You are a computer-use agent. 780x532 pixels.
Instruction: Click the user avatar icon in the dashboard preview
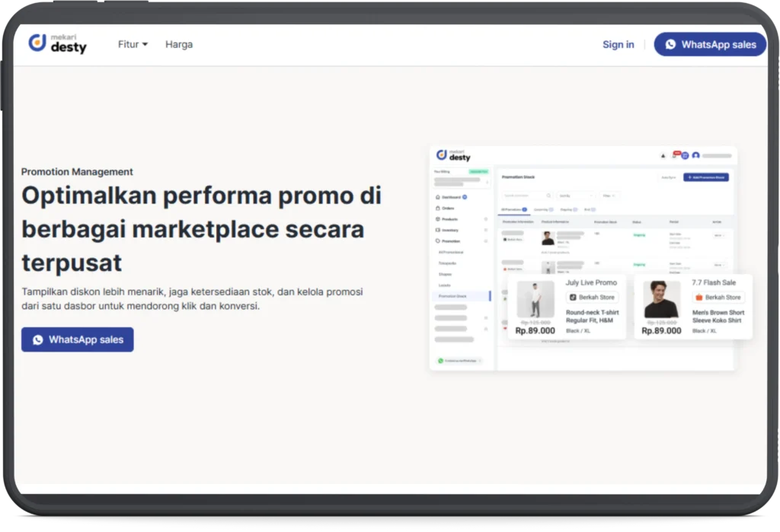695,155
